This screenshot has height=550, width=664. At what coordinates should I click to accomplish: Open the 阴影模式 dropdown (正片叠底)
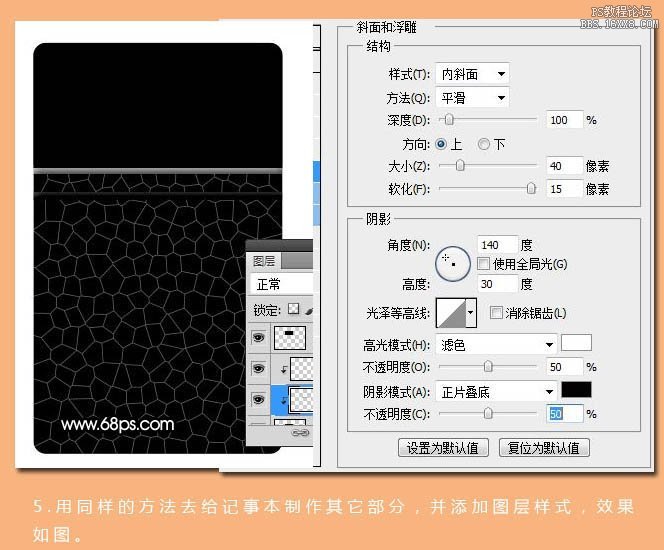pyautogui.click(x=496, y=392)
